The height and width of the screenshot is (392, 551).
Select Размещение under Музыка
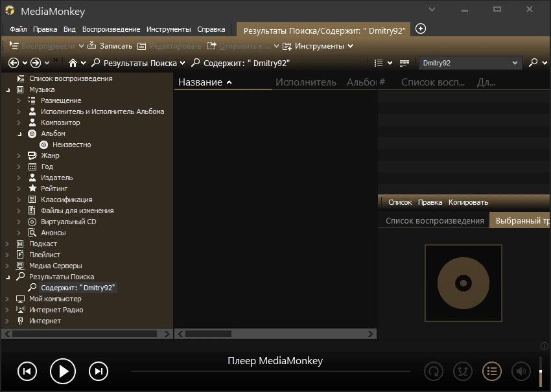pyautogui.click(x=61, y=100)
